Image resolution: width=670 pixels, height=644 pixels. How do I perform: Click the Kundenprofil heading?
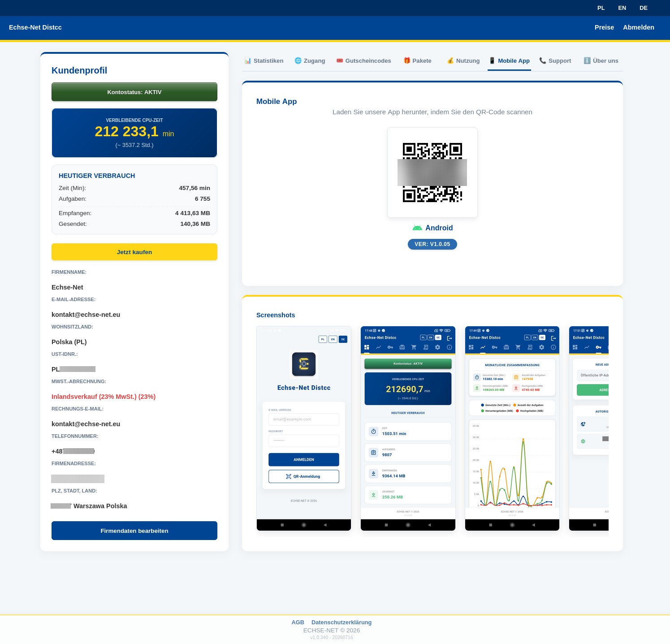[x=79, y=70]
